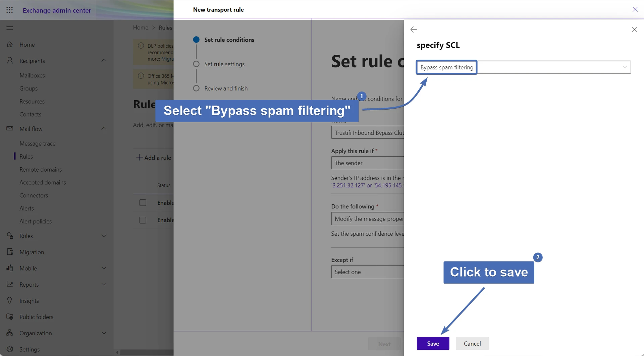The image size is (644, 356).
Task: Click the rule Name input field
Action: [367, 133]
